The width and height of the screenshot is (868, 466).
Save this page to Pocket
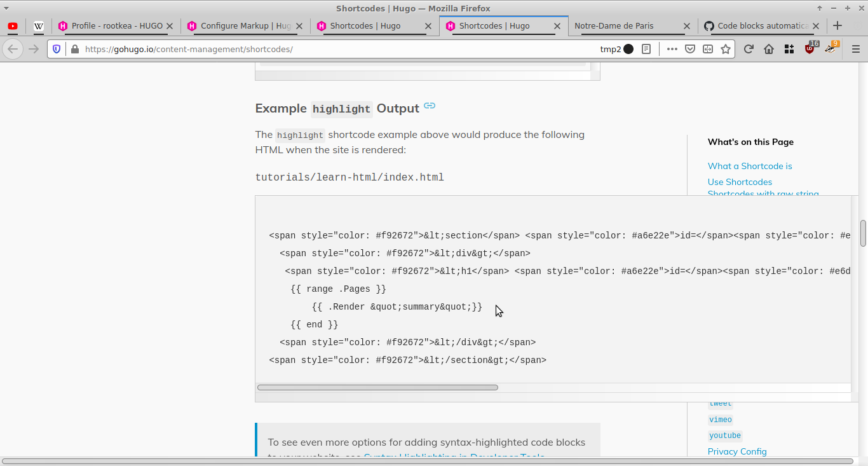pos(690,49)
